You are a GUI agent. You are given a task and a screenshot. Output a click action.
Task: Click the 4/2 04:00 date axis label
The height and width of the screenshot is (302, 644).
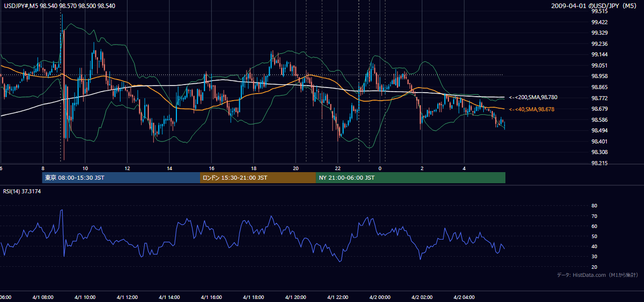[464, 297]
